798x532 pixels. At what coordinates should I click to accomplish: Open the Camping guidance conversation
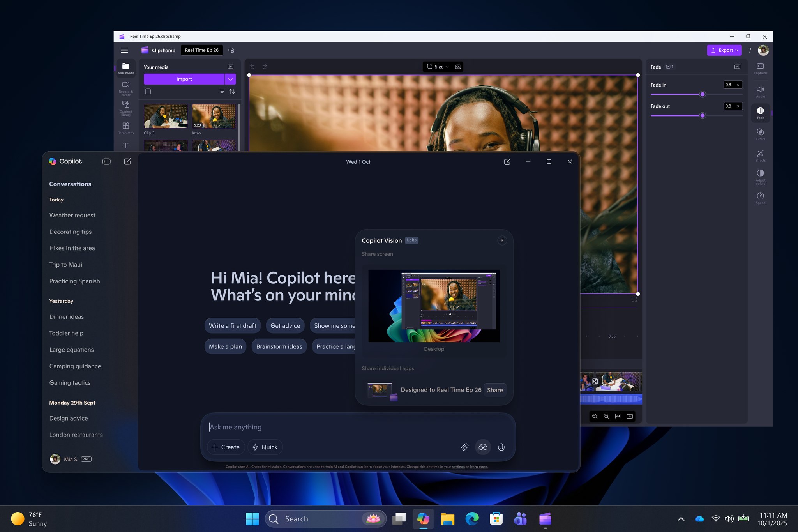point(75,366)
